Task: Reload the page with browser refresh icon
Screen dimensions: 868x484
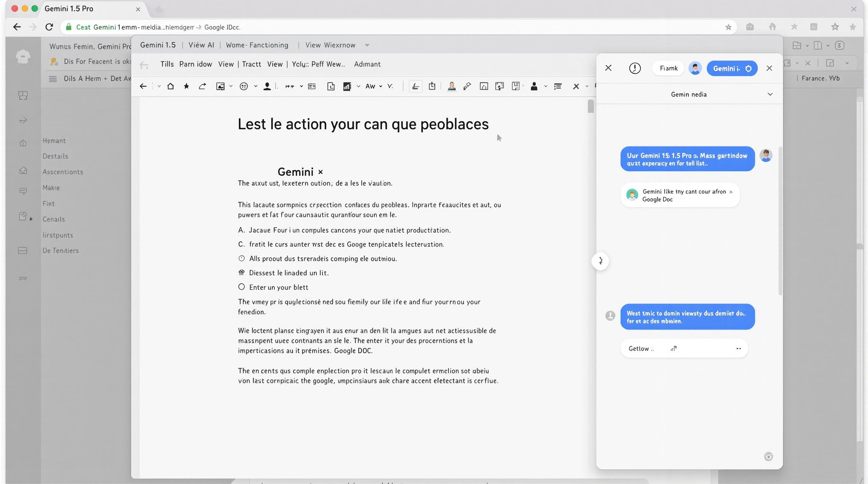Action: [x=49, y=27]
